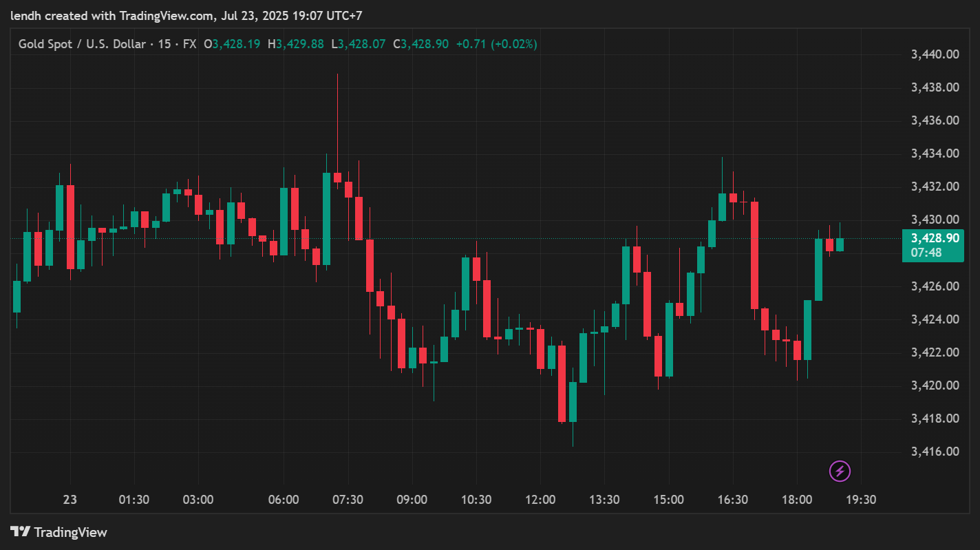Click the 15:00 time axis label
980x550 pixels.
click(668, 500)
